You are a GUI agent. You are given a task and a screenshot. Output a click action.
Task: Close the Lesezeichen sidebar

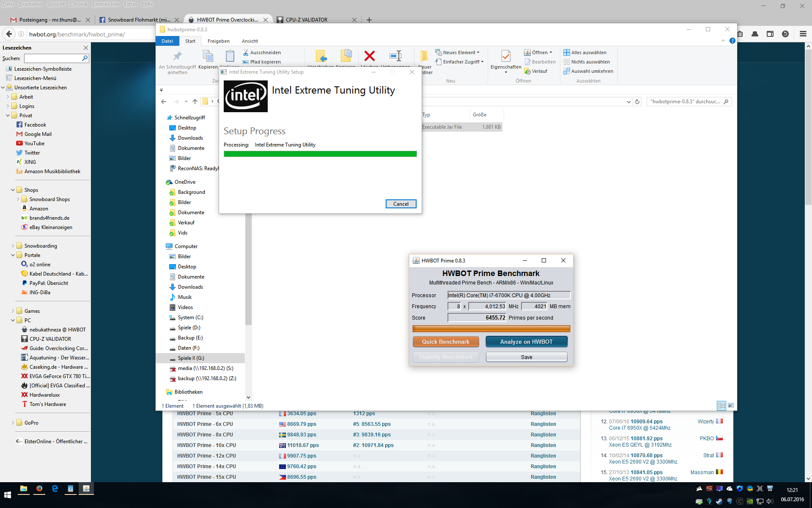(86, 48)
